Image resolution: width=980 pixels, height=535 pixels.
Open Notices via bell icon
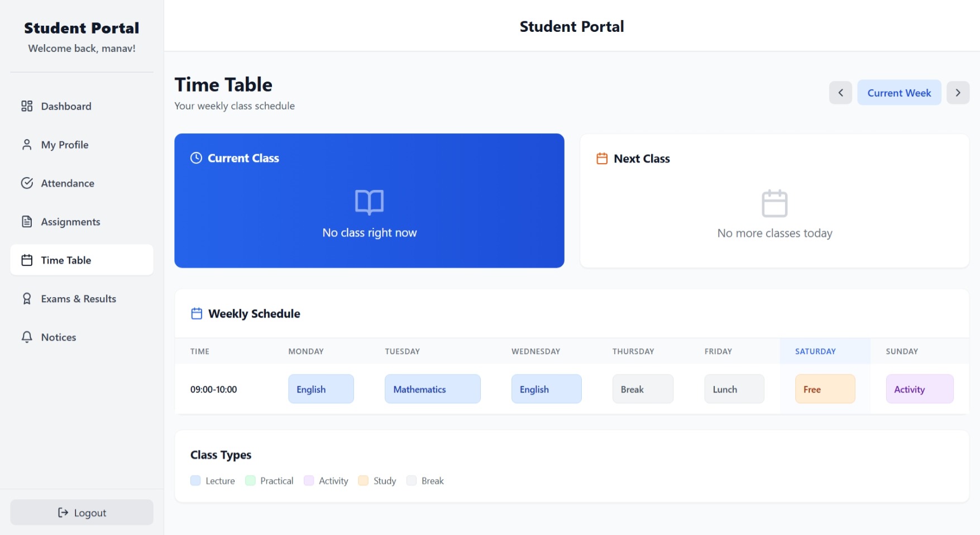[27, 337]
